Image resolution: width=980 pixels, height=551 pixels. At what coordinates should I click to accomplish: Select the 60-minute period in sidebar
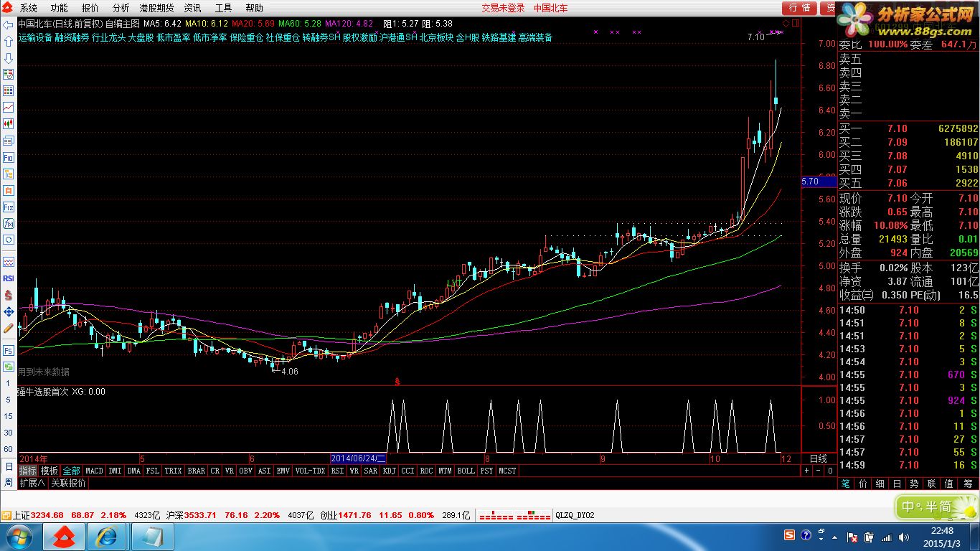tap(8, 449)
